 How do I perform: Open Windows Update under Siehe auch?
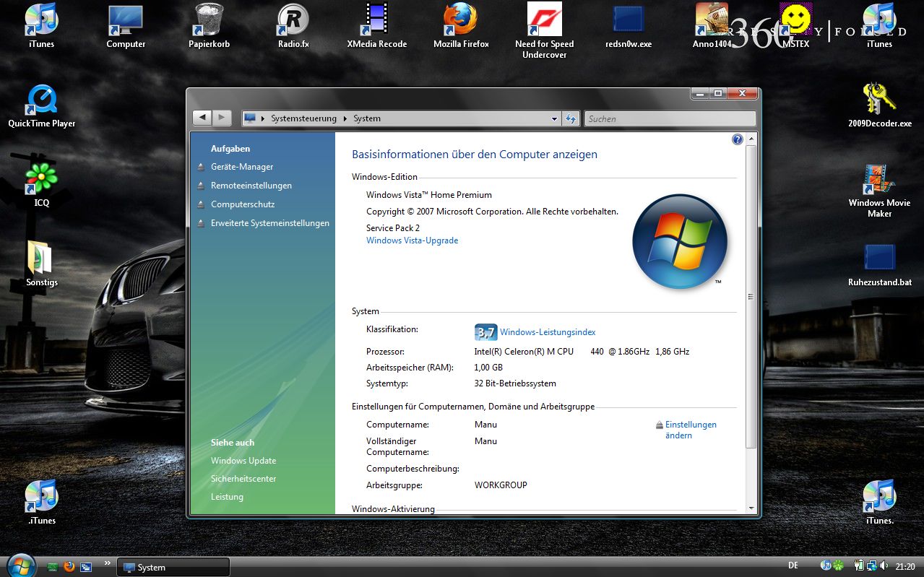[x=243, y=461]
